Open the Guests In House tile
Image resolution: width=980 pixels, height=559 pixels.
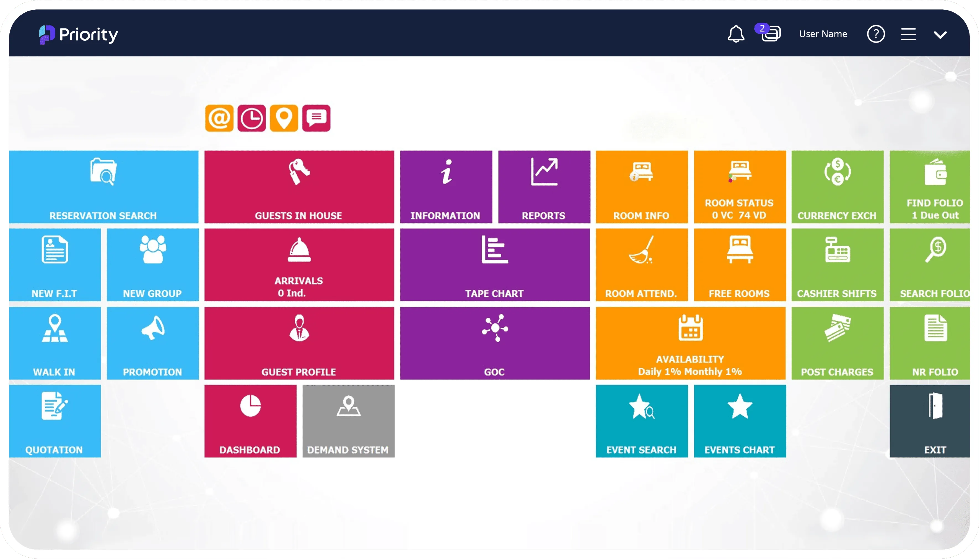coord(299,187)
